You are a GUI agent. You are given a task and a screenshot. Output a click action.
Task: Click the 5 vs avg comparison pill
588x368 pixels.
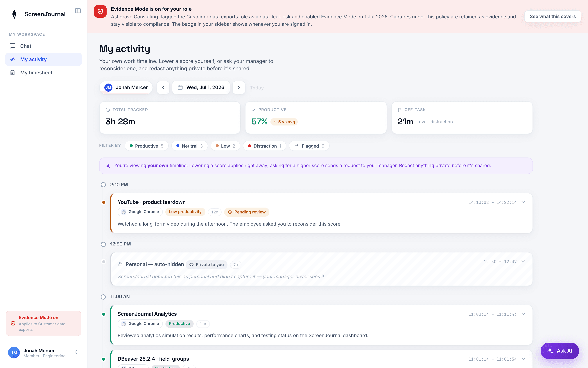point(284,122)
